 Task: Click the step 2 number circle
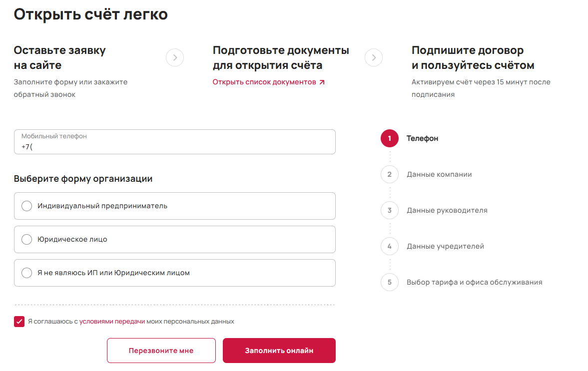pyautogui.click(x=390, y=174)
